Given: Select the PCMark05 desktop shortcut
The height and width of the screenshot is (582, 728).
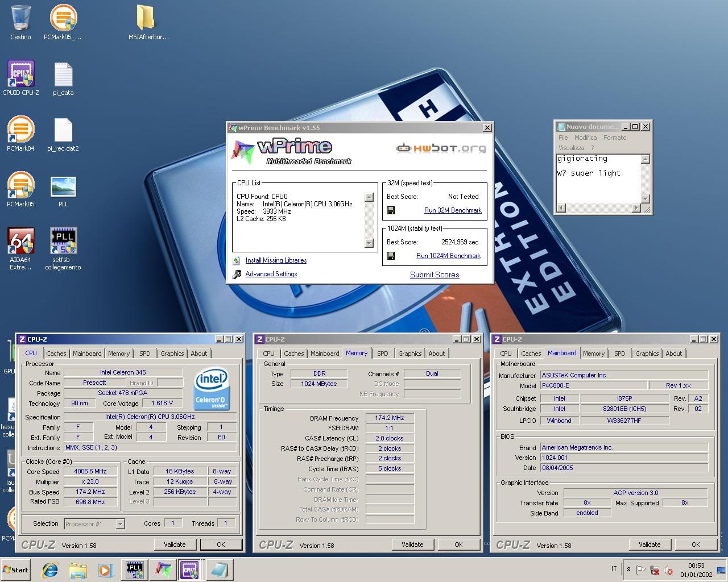Looking at the screenshot, I should (20, 189).
